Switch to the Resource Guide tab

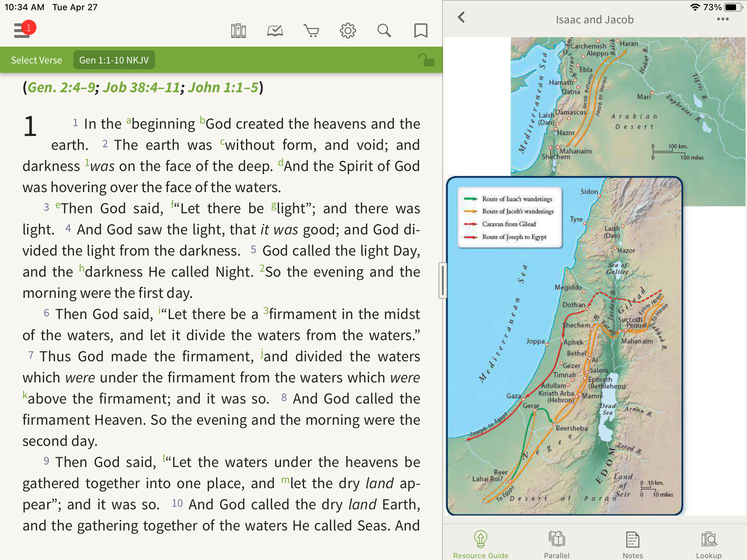click(x=480, y=545)
